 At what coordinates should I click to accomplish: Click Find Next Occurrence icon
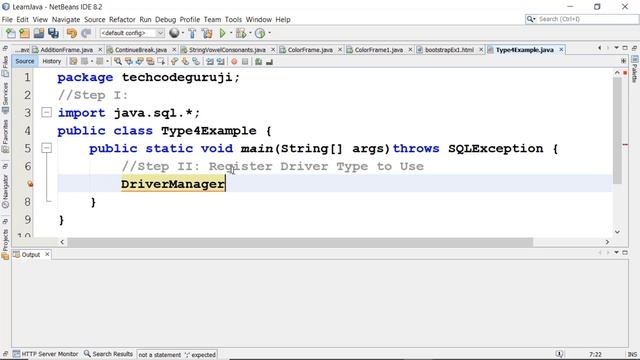tap(140, 62)
